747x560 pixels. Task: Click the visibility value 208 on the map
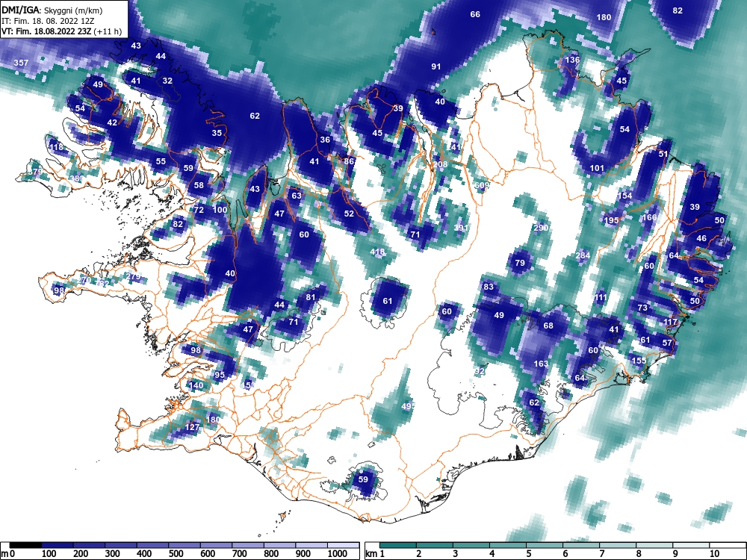440,164
